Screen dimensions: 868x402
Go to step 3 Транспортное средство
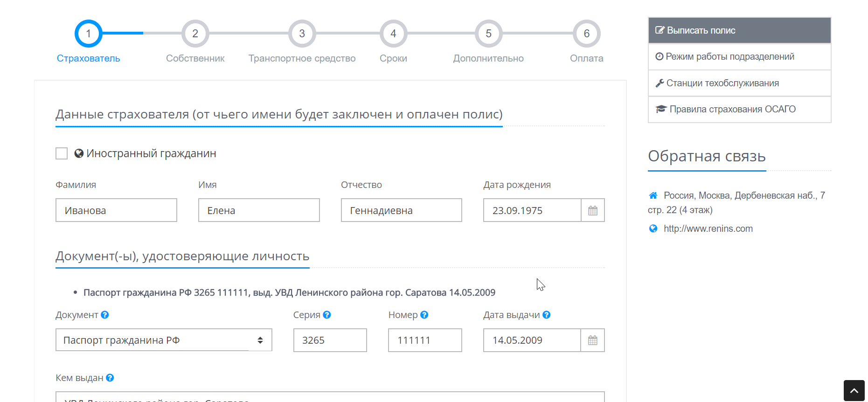tap(302, 34)
